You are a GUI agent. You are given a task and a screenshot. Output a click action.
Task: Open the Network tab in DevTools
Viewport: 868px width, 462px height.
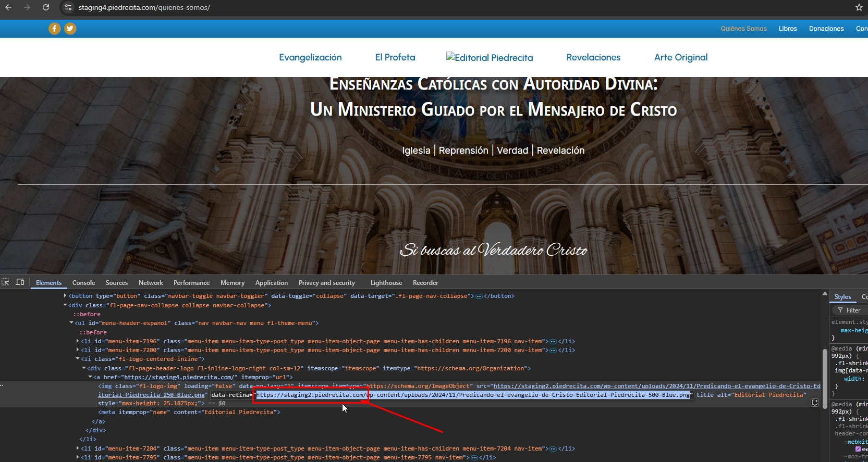pos(151,283)
